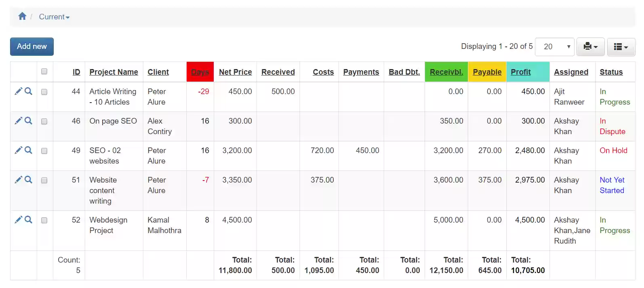
Task: Open the print options dropdown
Action: (x=590, y=47)
